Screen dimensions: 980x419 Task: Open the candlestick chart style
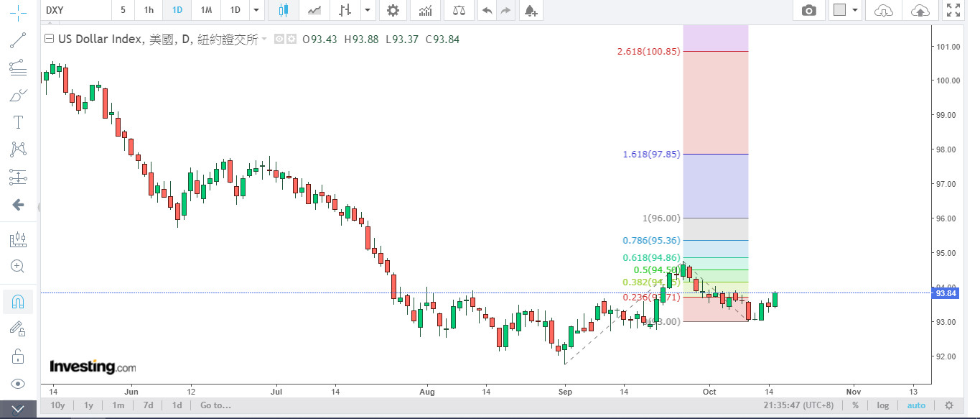click(x=283, y=10)
